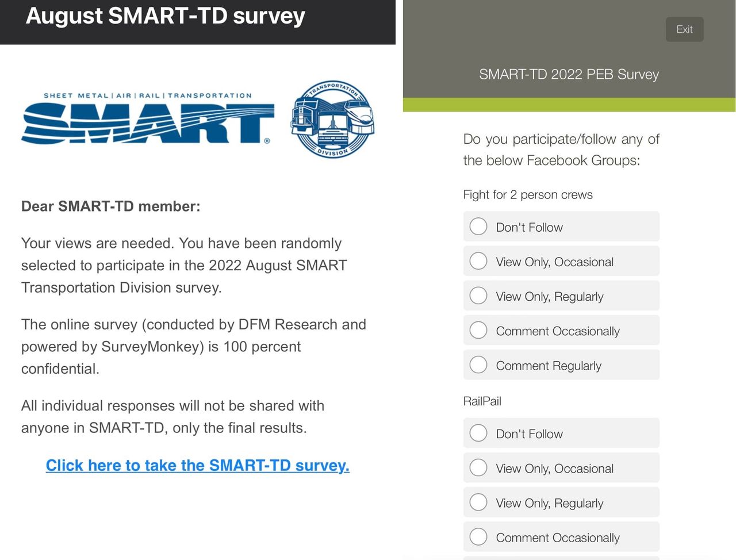Image resolution: width=736 pixels, height=560 pixels.
Task: Click the 'Dear SMART-TD member:' greeting
Action: click(x=111, y=206)
